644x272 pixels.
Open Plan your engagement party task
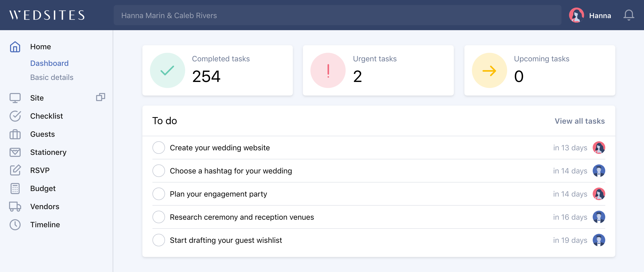[x=218, y=194]
